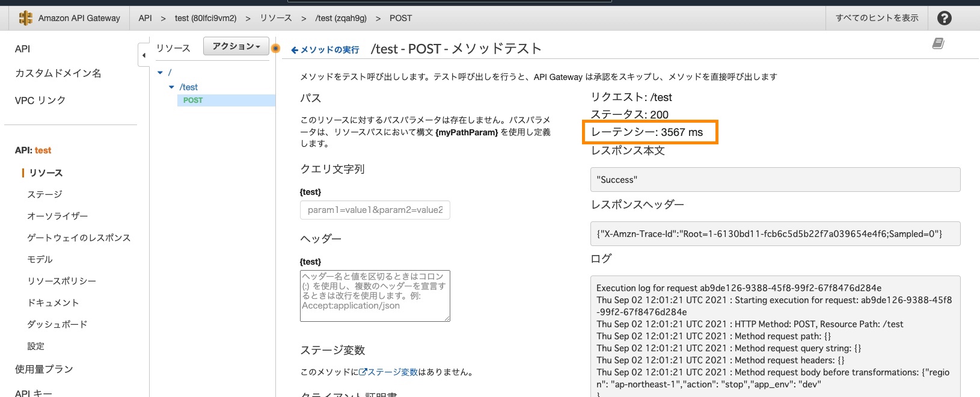The image size is (980, 397).
Task: Open 使用量プラン in the sidebar
Action: 44,369
